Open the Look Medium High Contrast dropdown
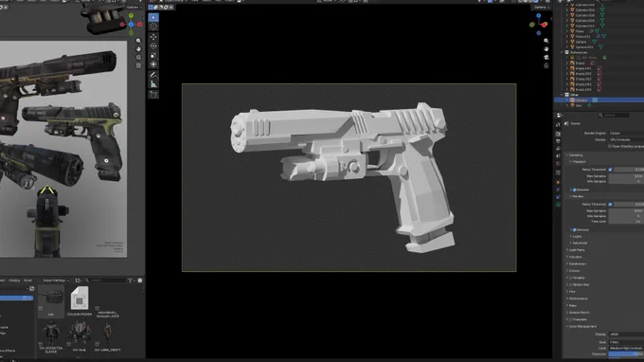644x362 pixels. tap(626, 348)
